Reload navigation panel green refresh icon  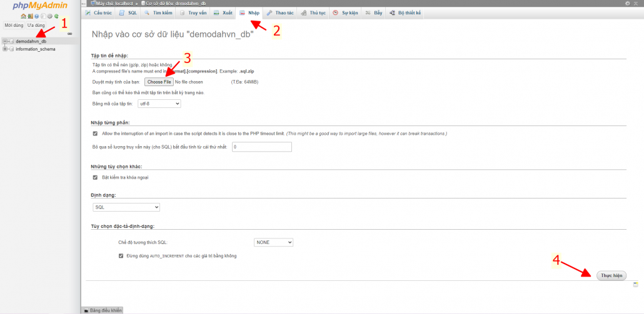(56, 16)
